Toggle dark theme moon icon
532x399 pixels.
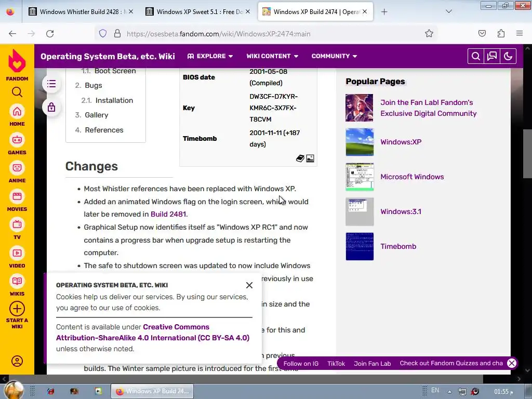[x=508, y=56]
